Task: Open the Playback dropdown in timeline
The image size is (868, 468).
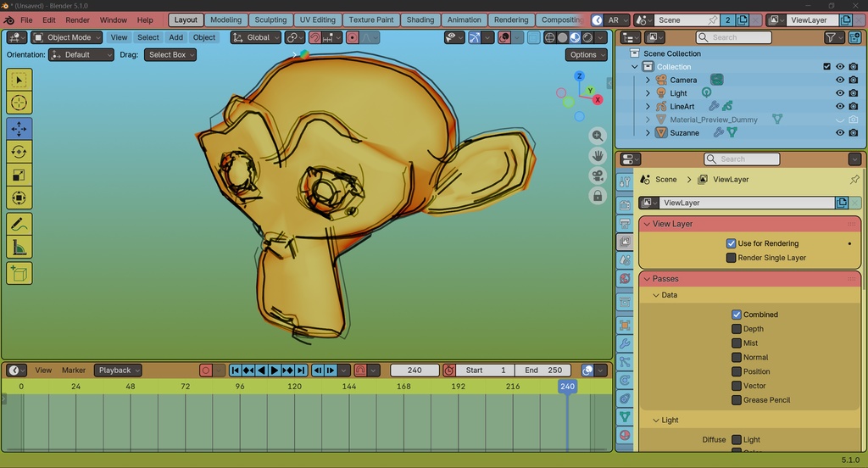Action: [x=118, y=370]
